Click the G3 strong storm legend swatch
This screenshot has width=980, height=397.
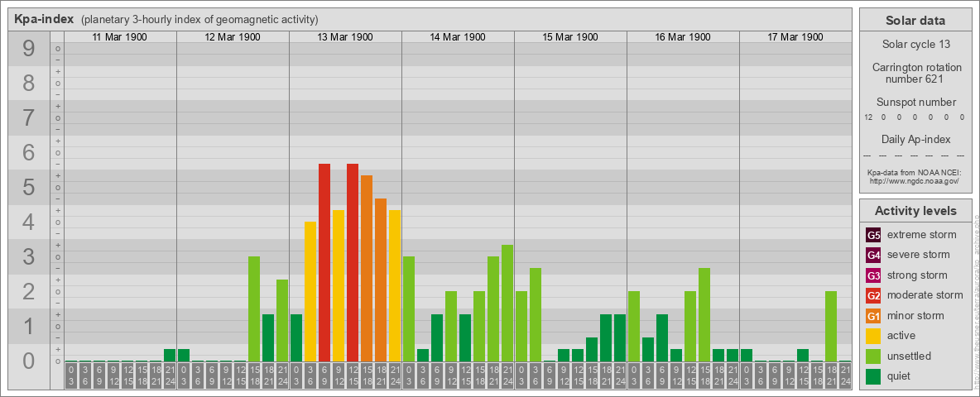[873, 275]
